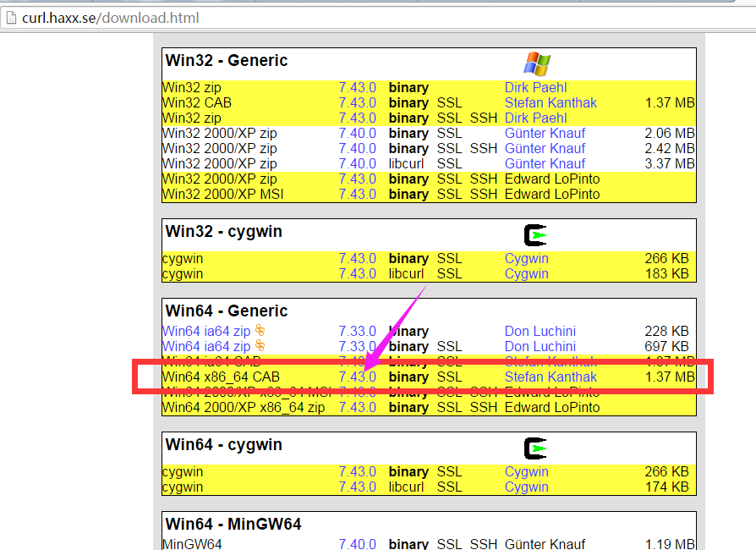Click the Windows logo in Win32 - Generic header

tap(537, 63)
